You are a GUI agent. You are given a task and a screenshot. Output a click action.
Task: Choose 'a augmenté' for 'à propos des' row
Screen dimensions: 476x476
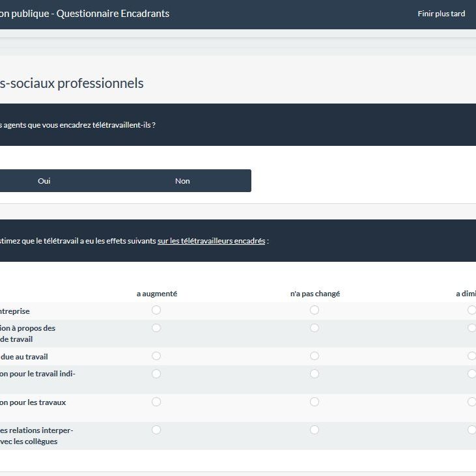pyautogui.click(x=156, y=328)
